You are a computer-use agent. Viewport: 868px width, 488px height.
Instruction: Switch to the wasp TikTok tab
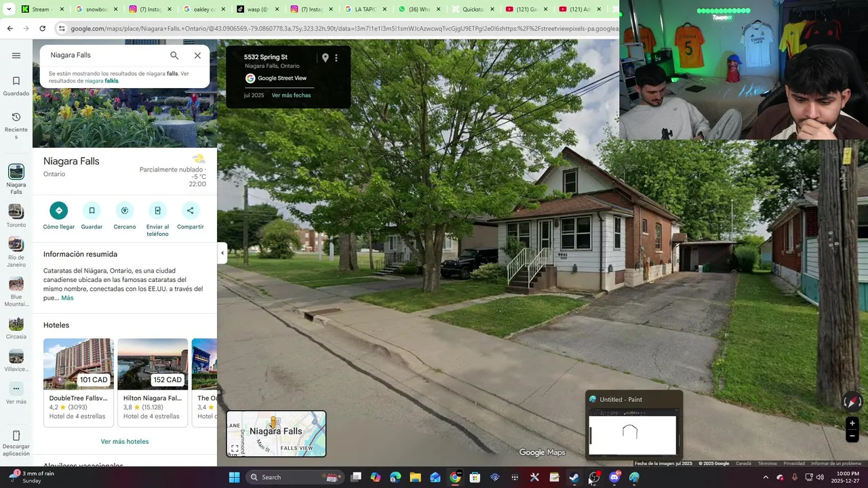(x=257, y=9)
